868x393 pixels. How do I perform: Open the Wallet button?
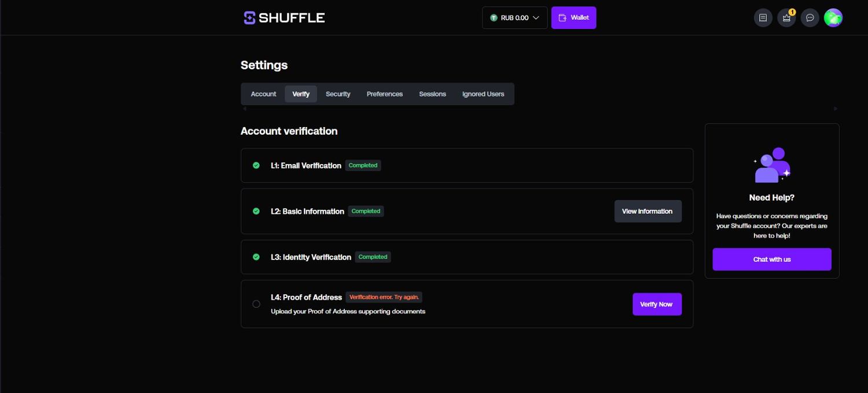pyautogui.click(x=573, y=18)
